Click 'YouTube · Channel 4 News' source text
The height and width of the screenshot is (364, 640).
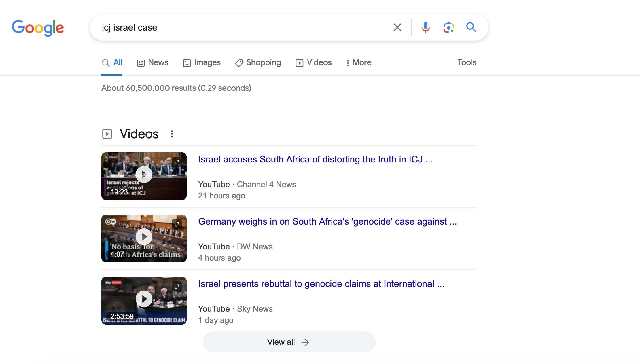click(x=247, y=184)
